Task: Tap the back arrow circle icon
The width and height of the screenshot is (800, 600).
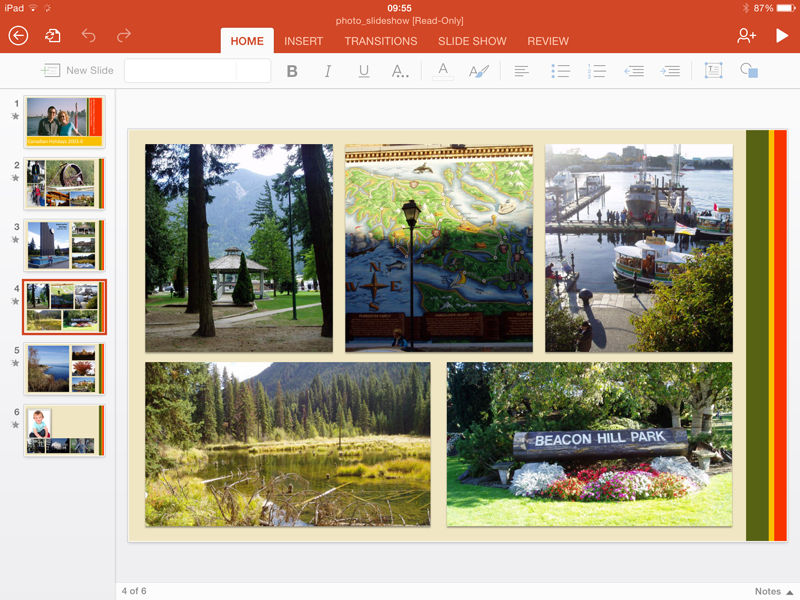Action: pos(18,36)
